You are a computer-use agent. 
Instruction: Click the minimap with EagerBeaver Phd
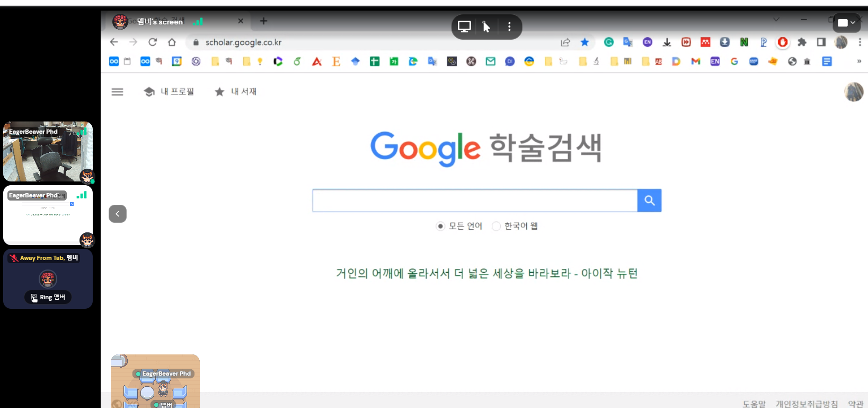click(x=155, y=381)
